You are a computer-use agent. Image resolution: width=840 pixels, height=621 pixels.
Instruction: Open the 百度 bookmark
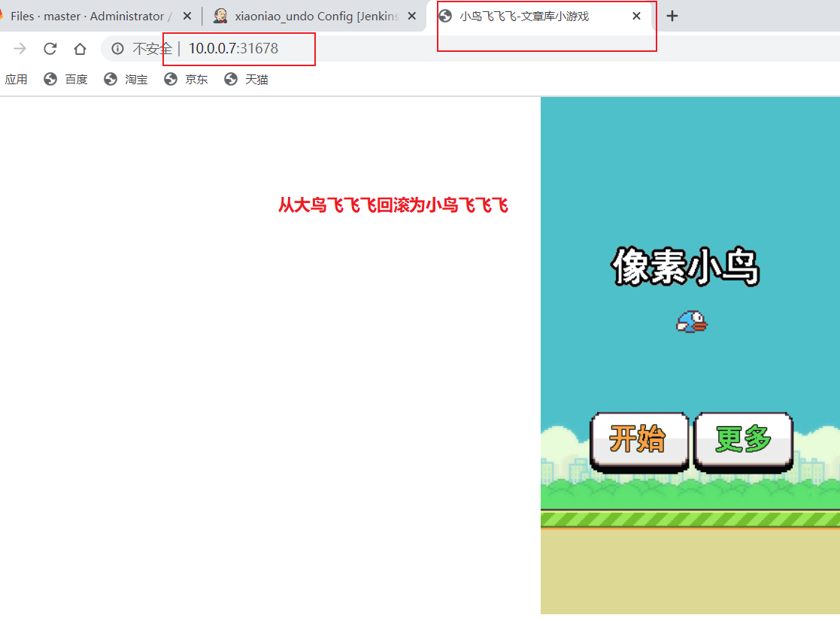point(66,79)
